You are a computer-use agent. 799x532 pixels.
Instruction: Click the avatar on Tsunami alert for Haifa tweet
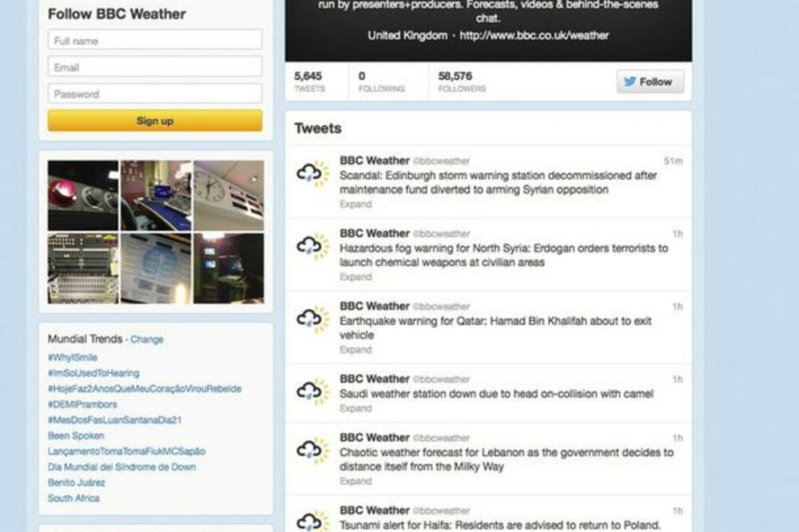313,520
